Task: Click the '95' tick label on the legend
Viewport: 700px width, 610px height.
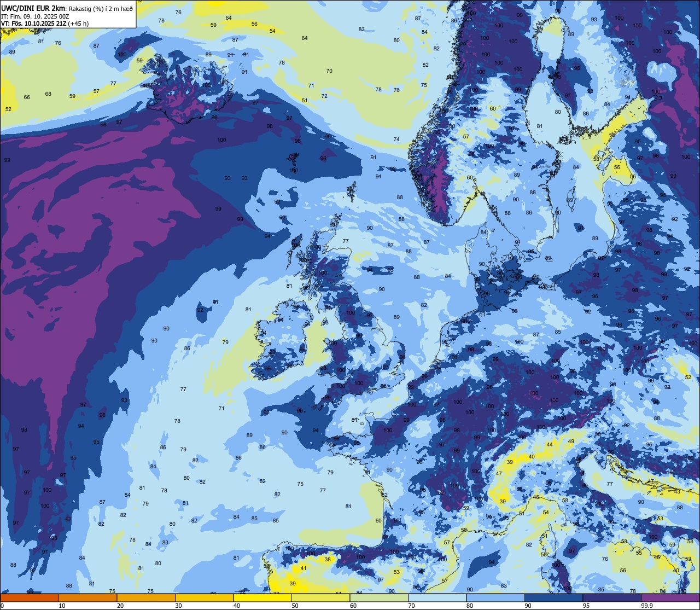Action: [586, 606]
